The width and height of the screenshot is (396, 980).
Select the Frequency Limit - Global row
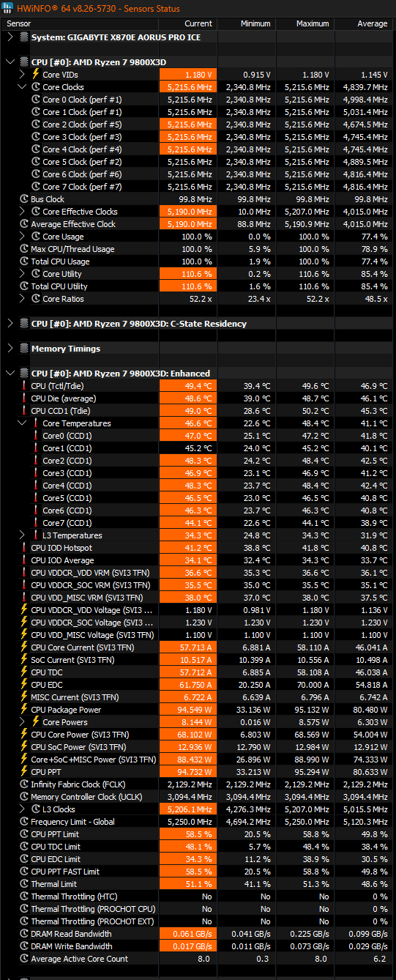(x=198, y=822)
